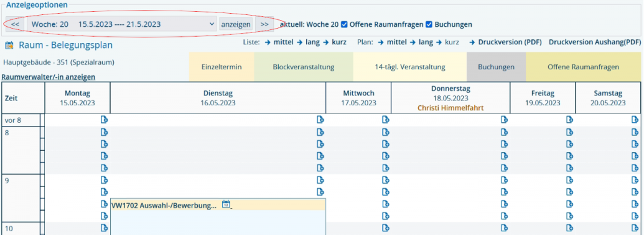Go to next week with >> button

[x=264, y=24]
